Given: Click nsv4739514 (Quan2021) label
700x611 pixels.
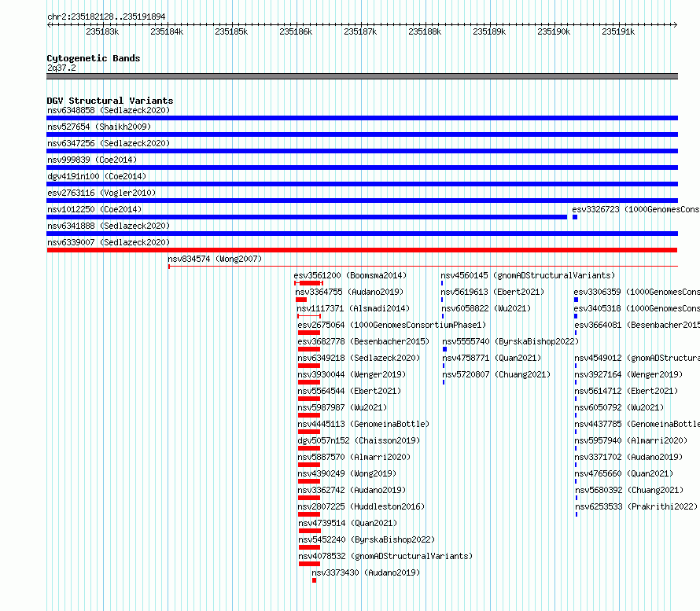Looking at the screenshot, I should click(348, 523).
